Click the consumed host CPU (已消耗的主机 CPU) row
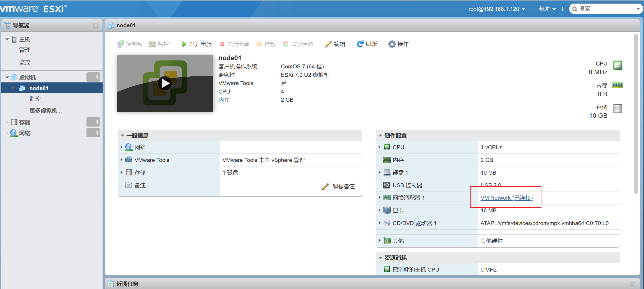 [498, 269]
